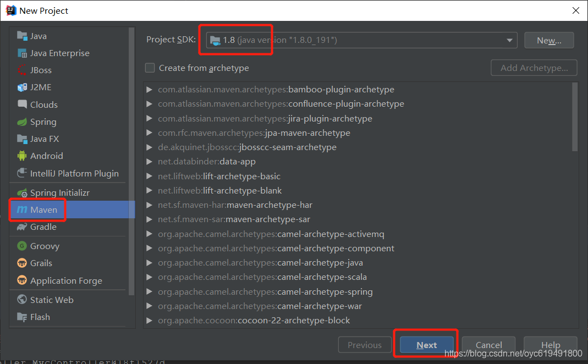Expand maven-archetype-har node
The width and height of the screenshot is (588, 364).
(x=149, y=205)
